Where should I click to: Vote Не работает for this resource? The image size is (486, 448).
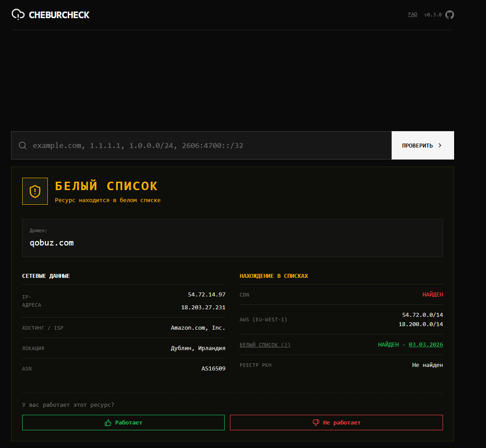pos(336,423)
